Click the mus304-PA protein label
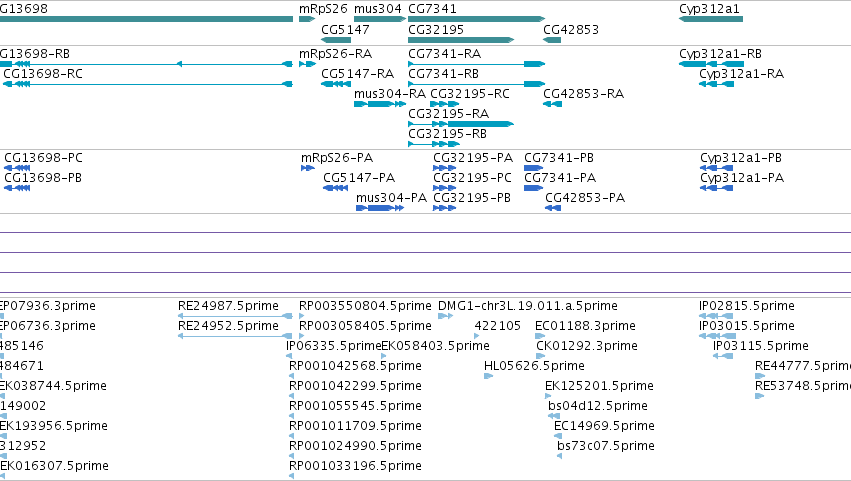The image size is (851, 481). pyautogui.click(x=391, y=198)
